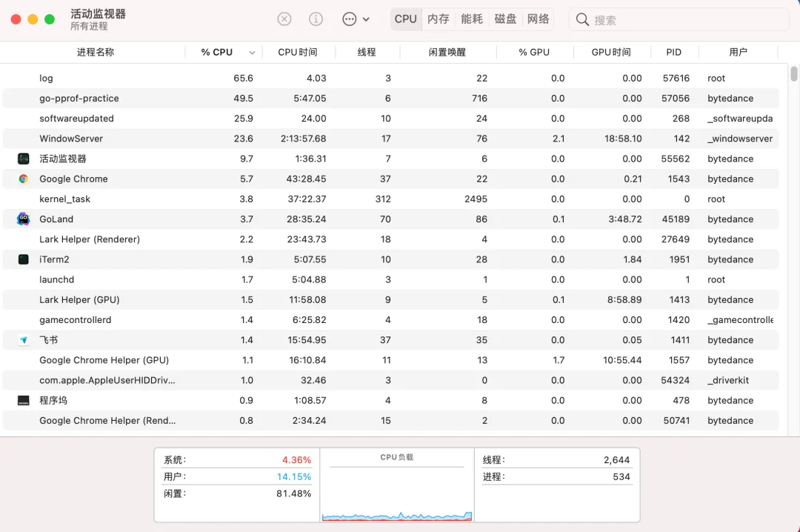The image size is (800, 532).
Task: Click PID 57056 cell
Action: (676, 99)
